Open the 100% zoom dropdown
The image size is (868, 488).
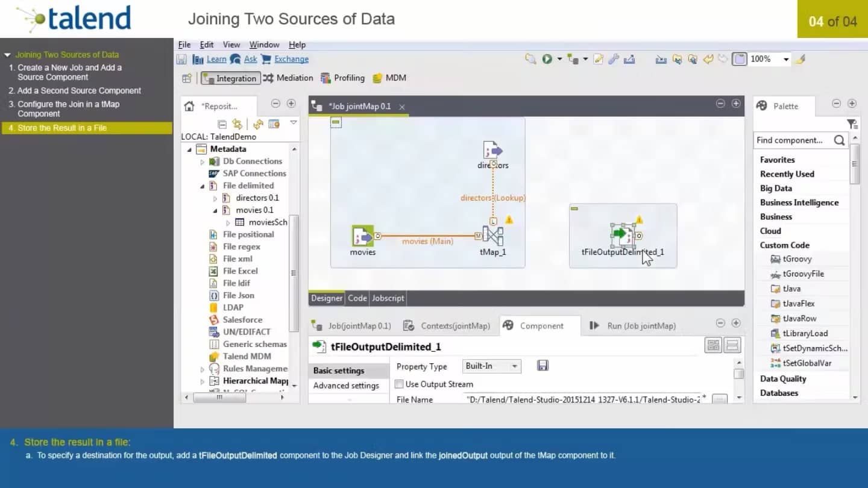point(786,59)
